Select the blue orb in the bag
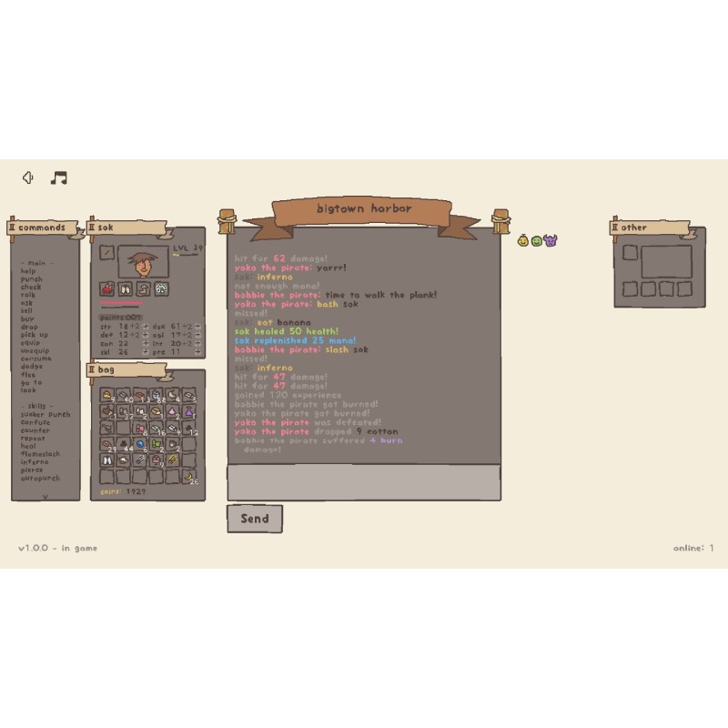Viewport: 728px width, 728px height. (140, 445)
